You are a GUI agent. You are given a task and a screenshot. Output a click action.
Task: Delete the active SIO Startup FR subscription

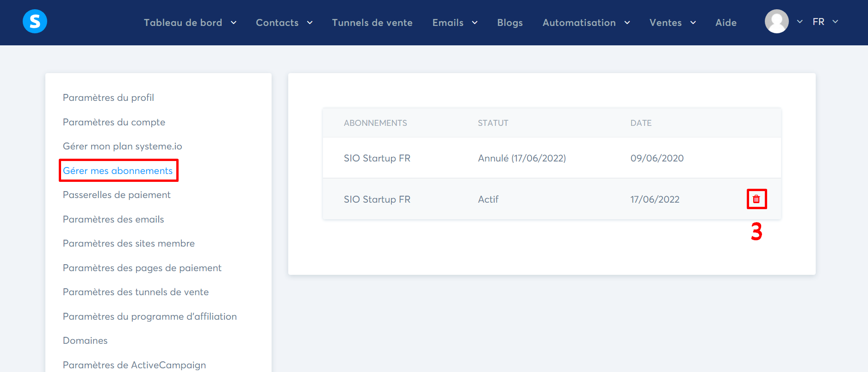[x=756, y=199]
